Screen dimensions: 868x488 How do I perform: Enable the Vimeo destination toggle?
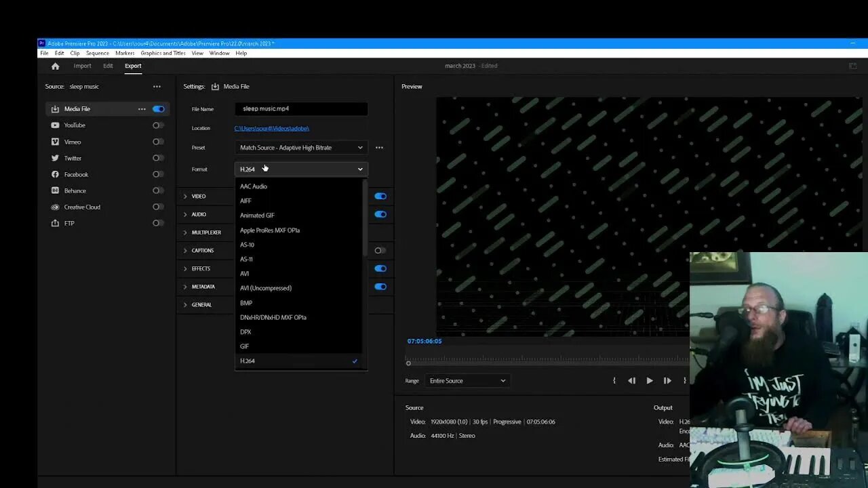coord(158,142)
